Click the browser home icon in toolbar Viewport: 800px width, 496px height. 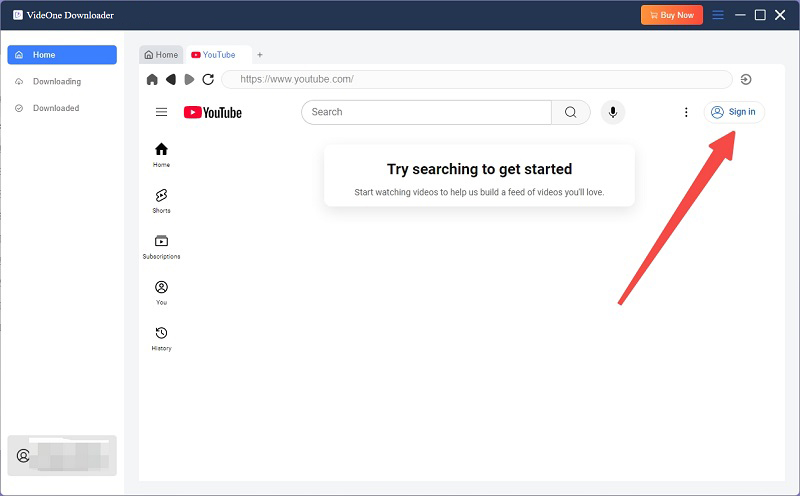(x=152, y=79)
